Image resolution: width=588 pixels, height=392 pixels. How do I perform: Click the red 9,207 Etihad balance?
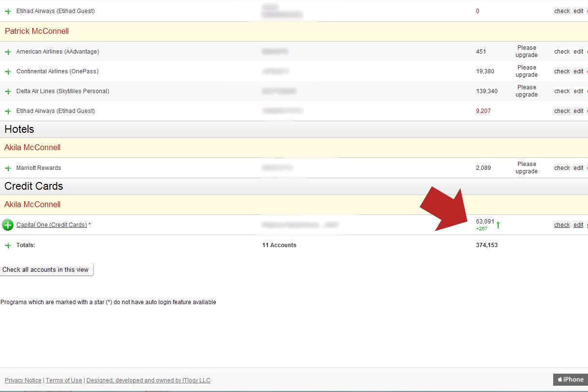pyautogui.click(x=483, y=111)
